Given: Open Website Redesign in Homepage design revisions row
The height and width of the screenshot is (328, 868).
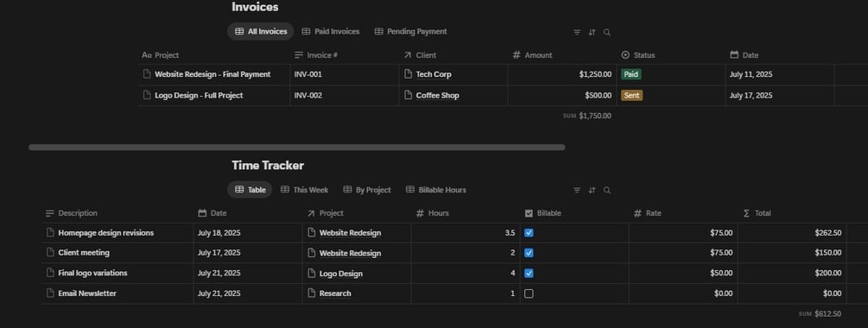Looking at the screenshot, I should 350,233.
